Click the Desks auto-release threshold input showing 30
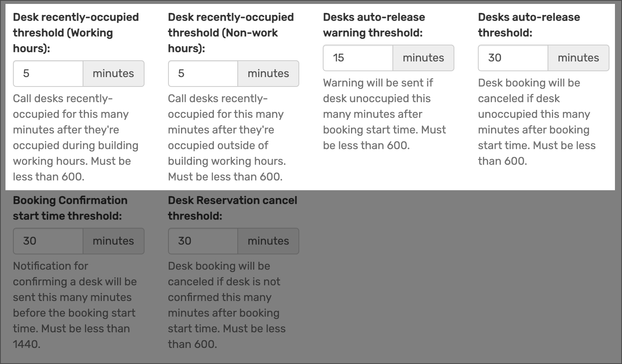The width and height of the screenshot is (622, 364). pos(512,58)
